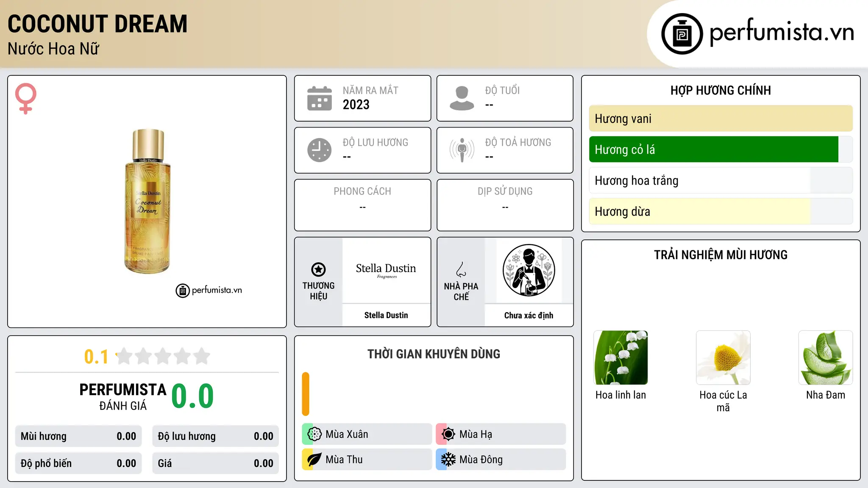Viewport: 868px width, 488px height.
Task: Click the Mùa Xuân flower icon
Action: point(314,434)
